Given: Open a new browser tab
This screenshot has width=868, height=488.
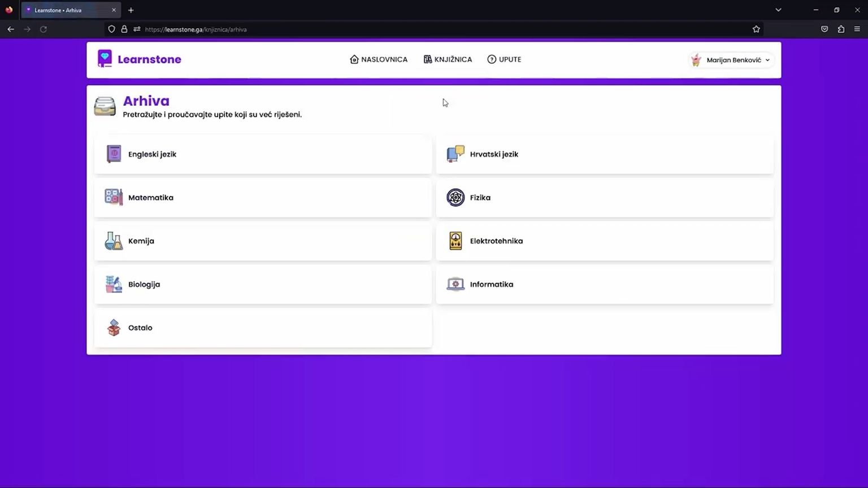Looking at the screenshot, I should click(131, 10).
